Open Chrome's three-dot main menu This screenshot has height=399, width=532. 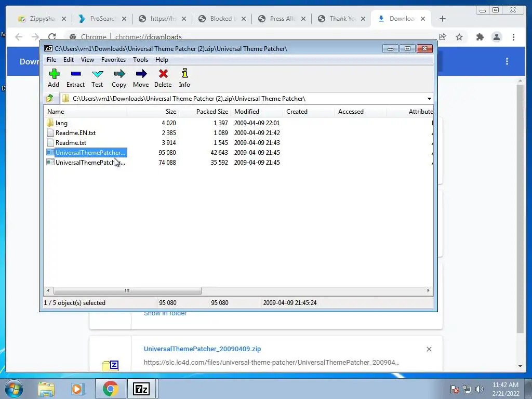pos(514,37)
